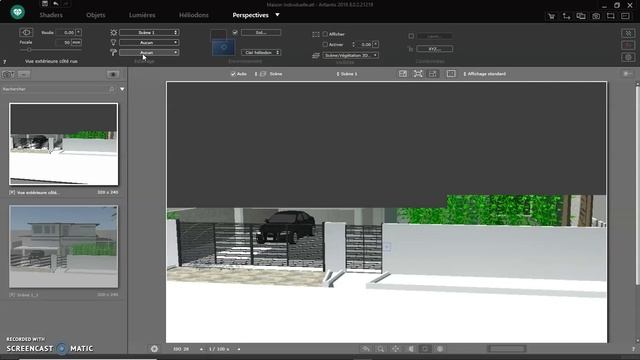Screen dimensions: 640x360
Task: Click the window layout icon above preview
Action: pos(403,73)
